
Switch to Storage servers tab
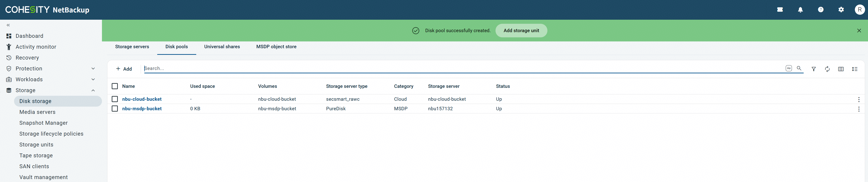(x=132, y=47)
